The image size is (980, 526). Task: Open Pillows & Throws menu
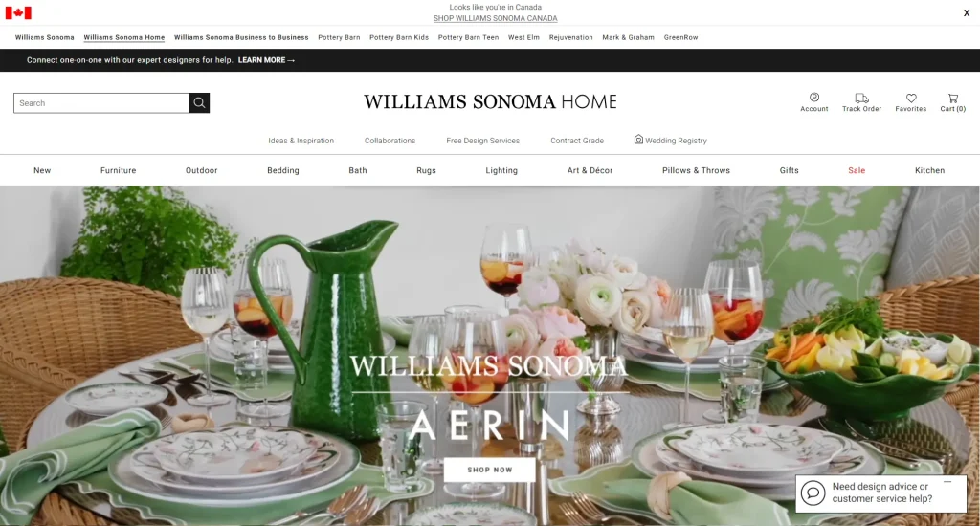click(x=696, y=170)
